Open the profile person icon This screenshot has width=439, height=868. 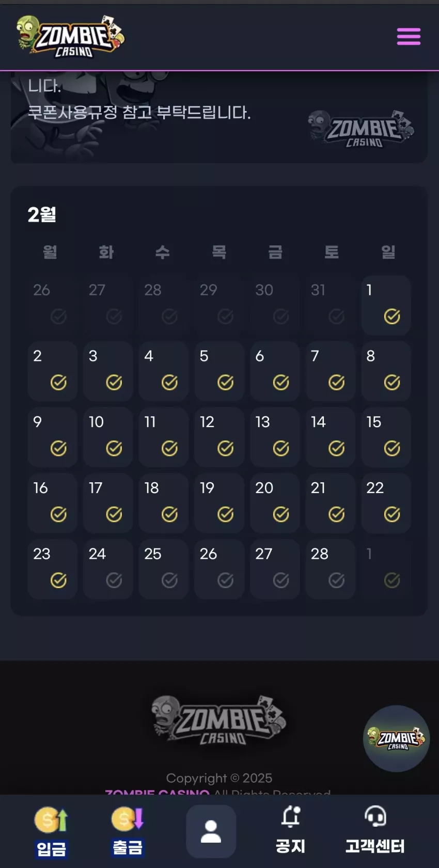[x=211, y=831]
